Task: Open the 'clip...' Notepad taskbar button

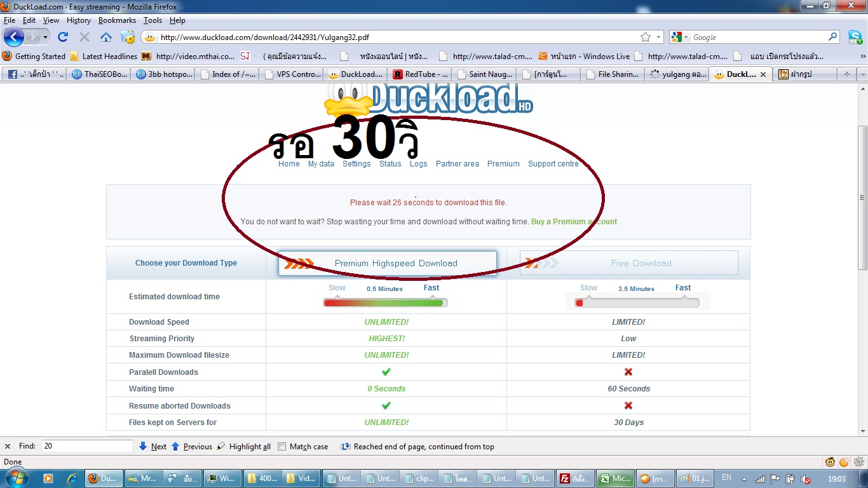Action: tap(420, 478)
